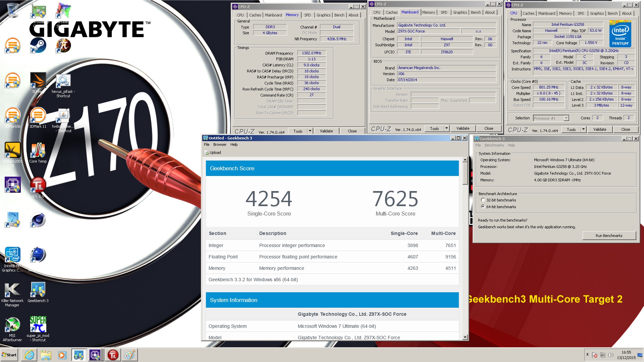Open the Pi benchmark desktop icon

pos(63,45)
